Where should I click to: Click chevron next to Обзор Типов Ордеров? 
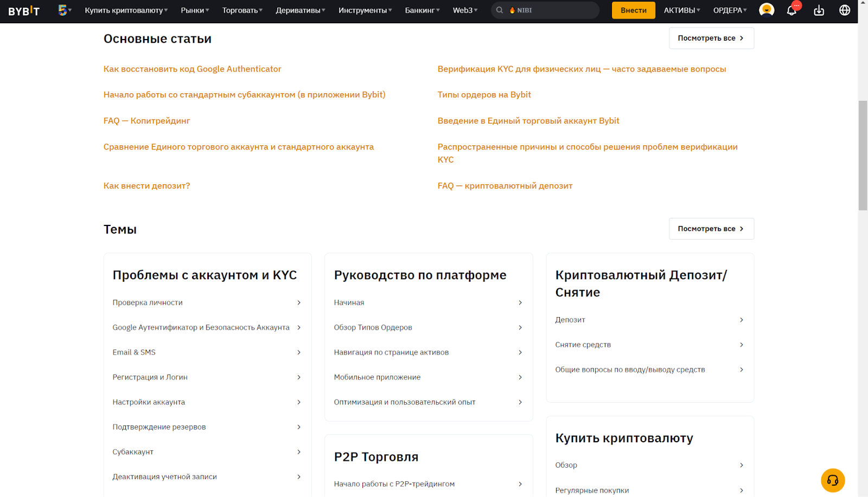520,327
